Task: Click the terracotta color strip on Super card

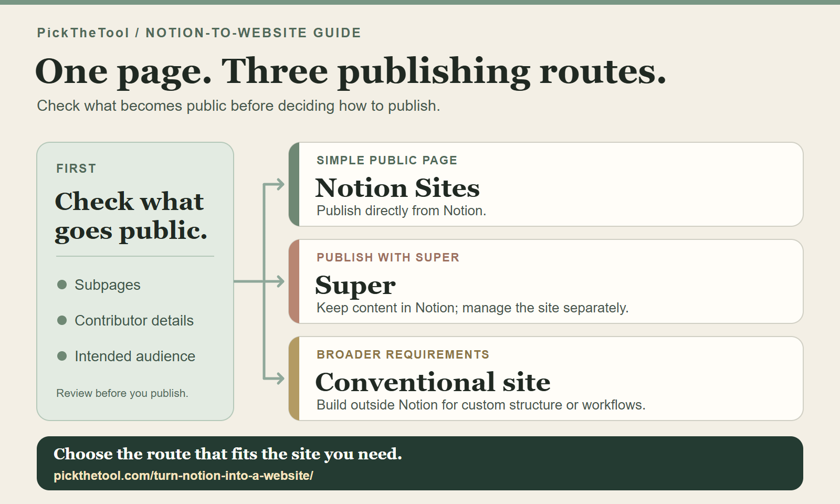Action: 294,281
